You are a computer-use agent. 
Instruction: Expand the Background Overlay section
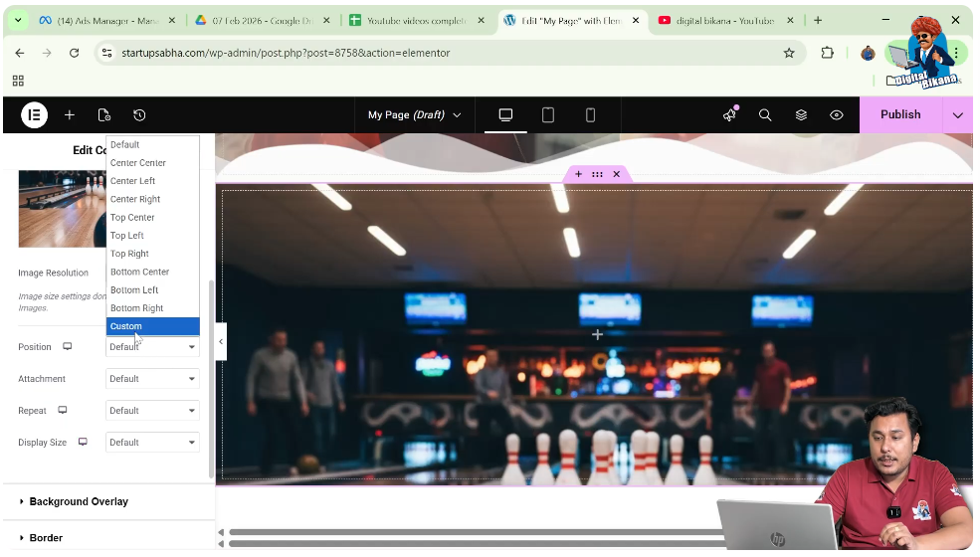click(79, 502)
